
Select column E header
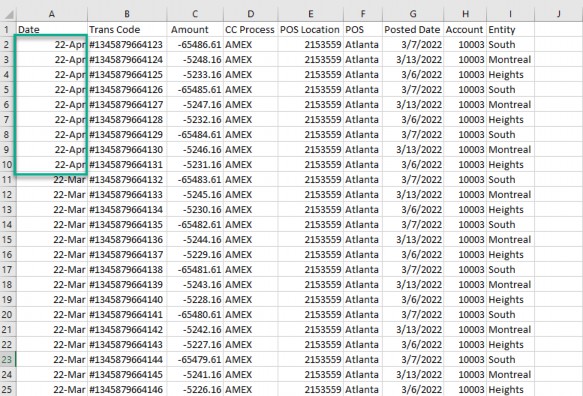click(310, 14)
